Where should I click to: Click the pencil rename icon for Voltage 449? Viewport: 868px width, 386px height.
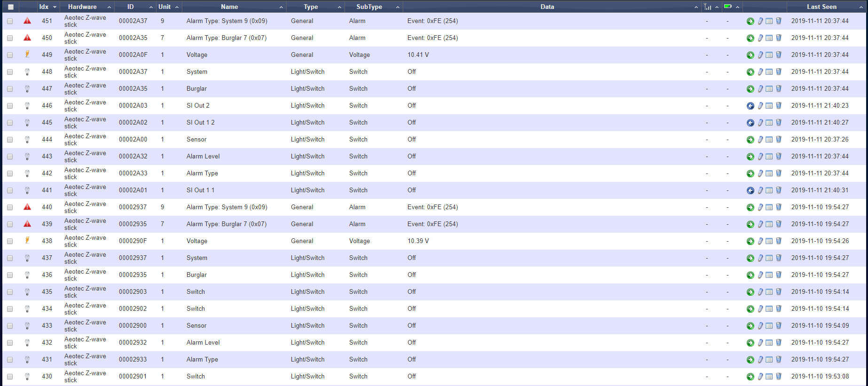point(760,55)
